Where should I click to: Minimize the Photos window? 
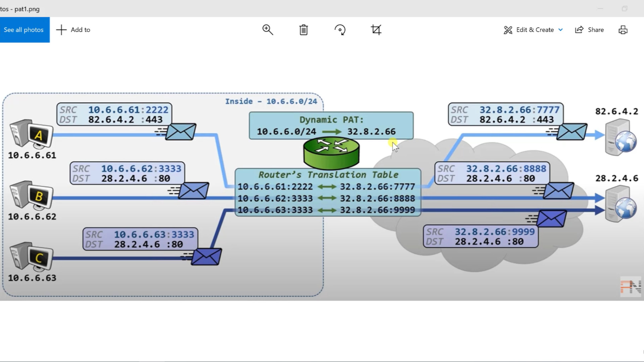600,8
